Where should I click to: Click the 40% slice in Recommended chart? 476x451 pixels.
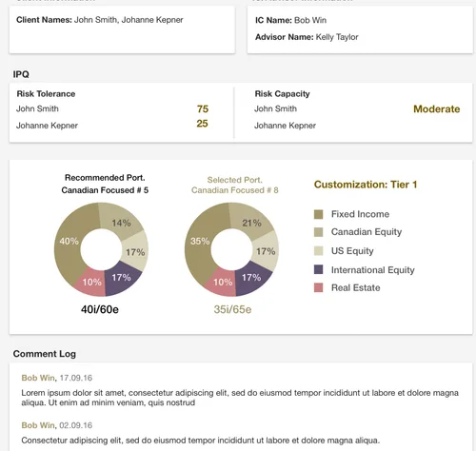pyautogui.click(x=69, y=242)
